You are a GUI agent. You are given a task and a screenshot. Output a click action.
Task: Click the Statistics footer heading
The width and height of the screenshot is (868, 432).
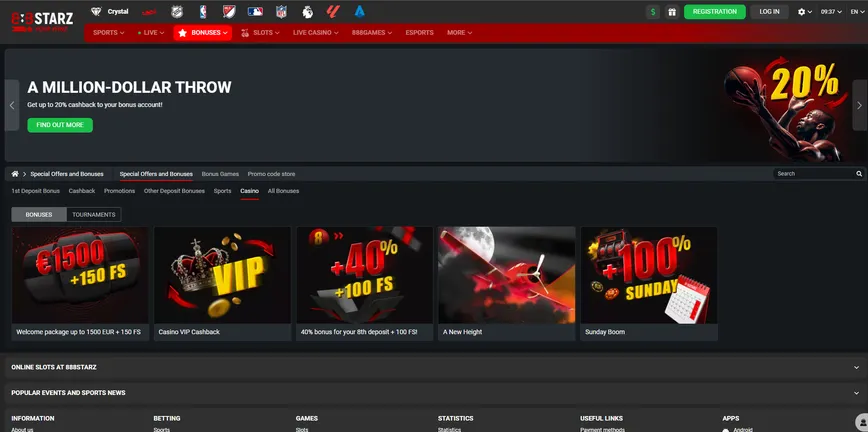[456, 419]
